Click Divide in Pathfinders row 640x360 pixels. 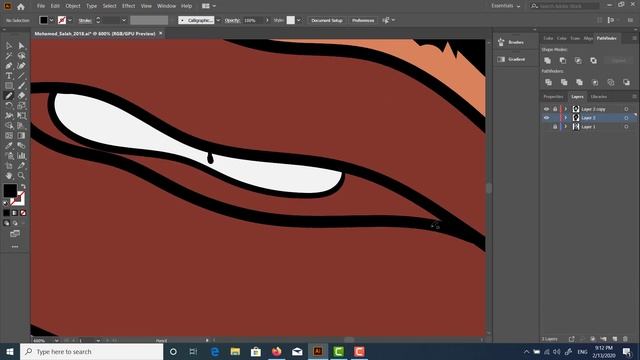click(x=548, y=82)
